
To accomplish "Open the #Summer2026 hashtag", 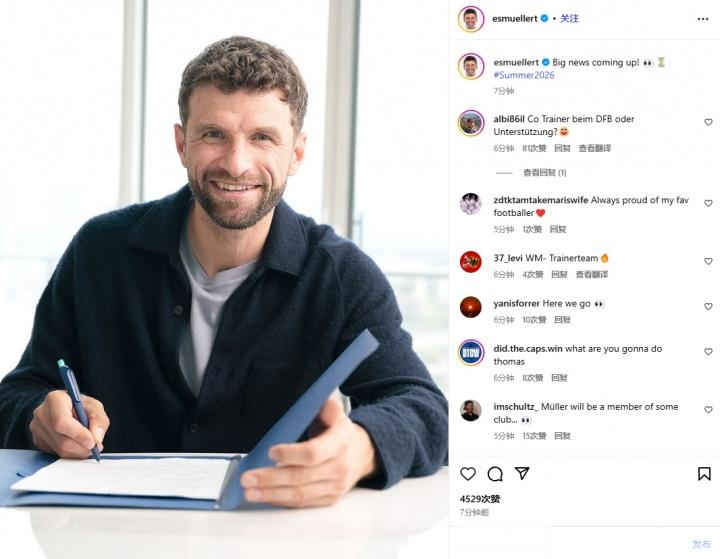I will 524,75.
